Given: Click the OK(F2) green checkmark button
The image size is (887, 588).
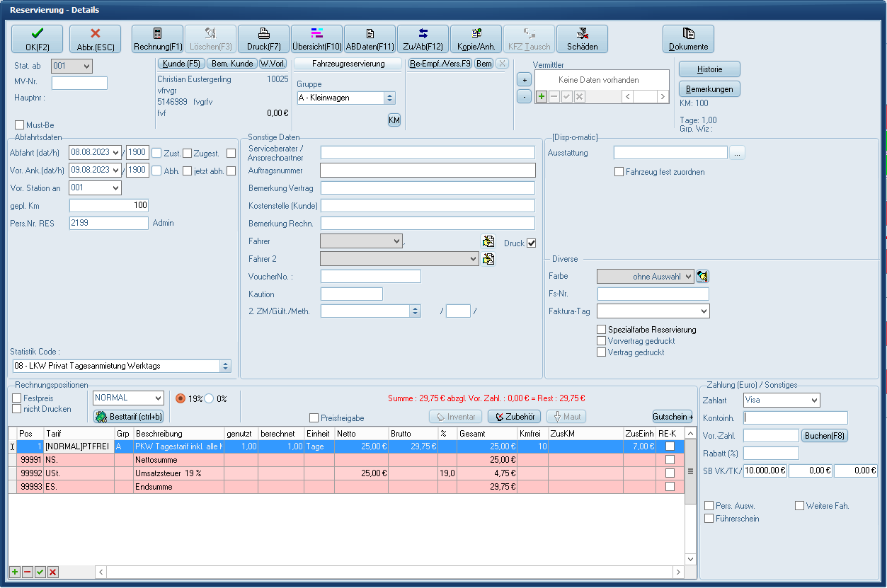Looking at the screenshot, I should coord(37,39).
